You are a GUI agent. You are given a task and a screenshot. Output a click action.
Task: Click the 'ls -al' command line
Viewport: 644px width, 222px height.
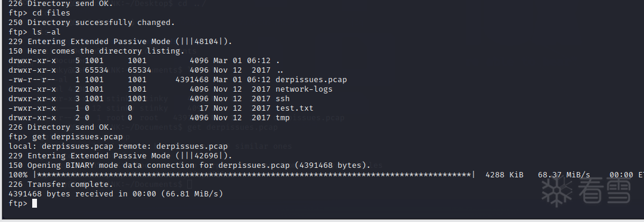[x=35, y=32]
